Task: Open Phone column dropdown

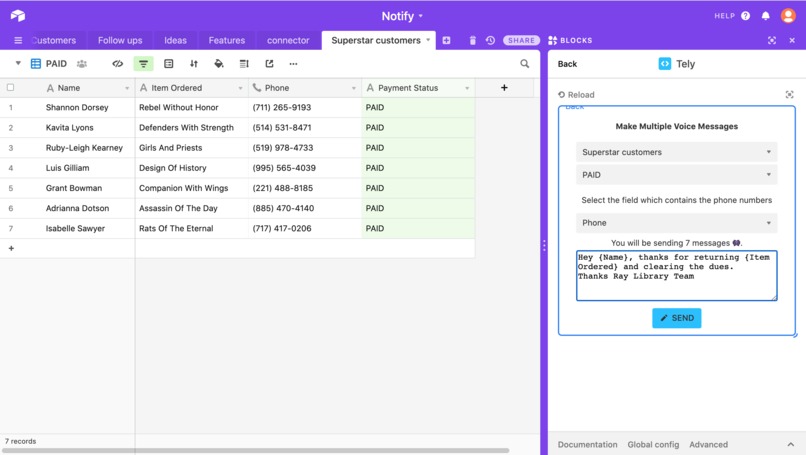Action: point(354,88)
